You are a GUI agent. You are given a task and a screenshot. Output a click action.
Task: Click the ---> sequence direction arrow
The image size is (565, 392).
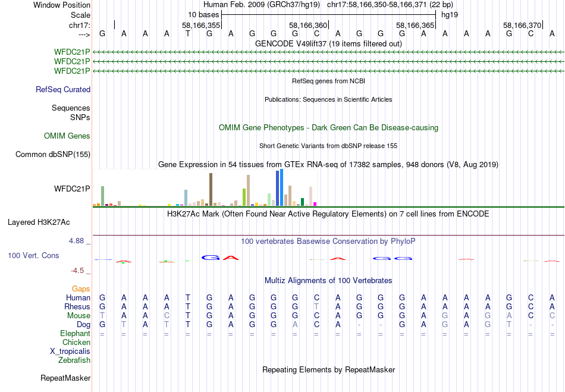tap(84, 35)
